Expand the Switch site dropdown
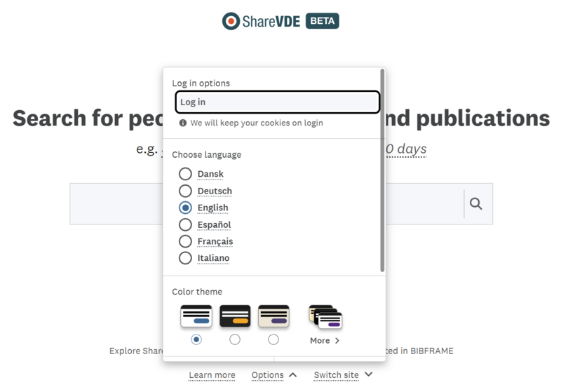The image size is (561, 392). click(343, 375)
